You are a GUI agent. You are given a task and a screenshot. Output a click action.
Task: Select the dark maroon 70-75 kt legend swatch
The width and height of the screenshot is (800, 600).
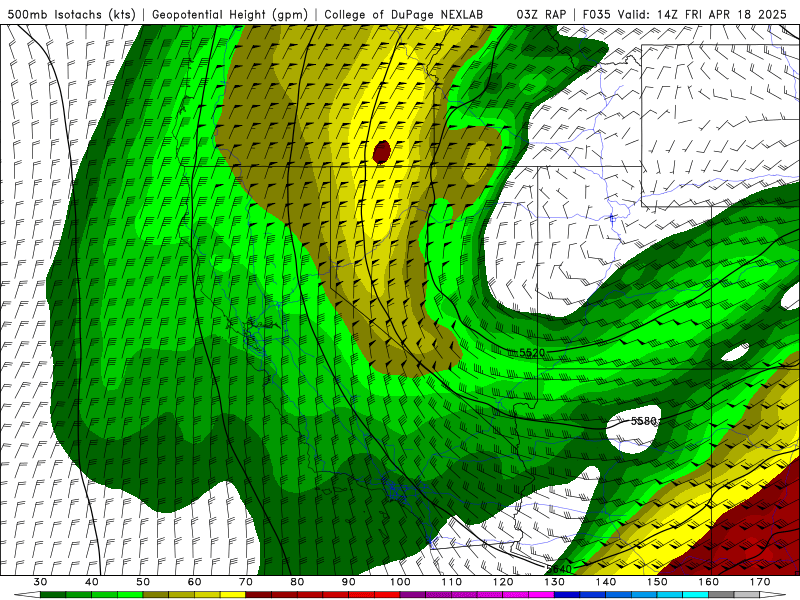[259, 595]
